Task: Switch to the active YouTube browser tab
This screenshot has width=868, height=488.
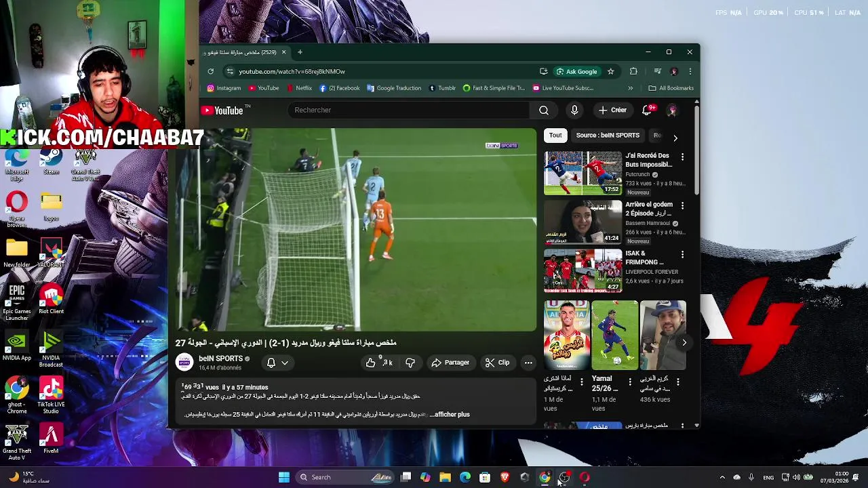Action: coord(245,52)
